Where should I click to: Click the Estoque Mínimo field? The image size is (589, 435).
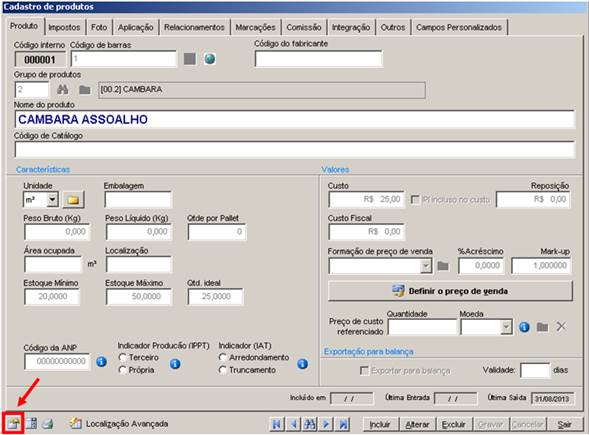click(x=52, y=297)
